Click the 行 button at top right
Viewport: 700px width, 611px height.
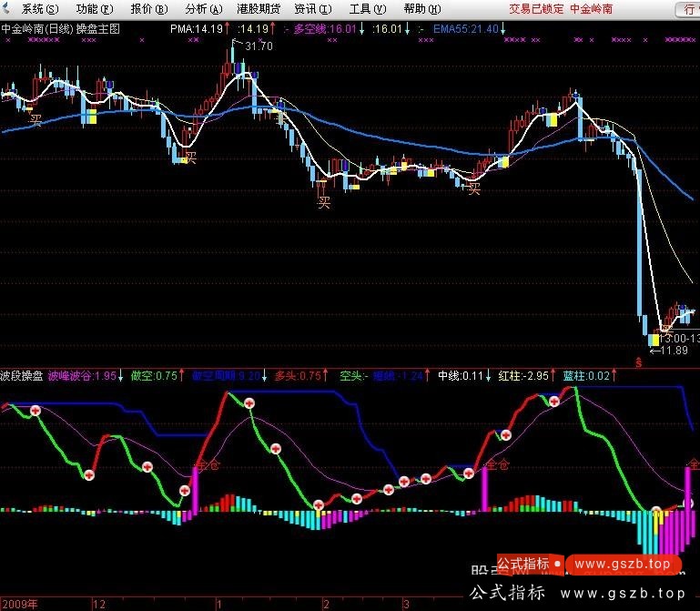686,10
